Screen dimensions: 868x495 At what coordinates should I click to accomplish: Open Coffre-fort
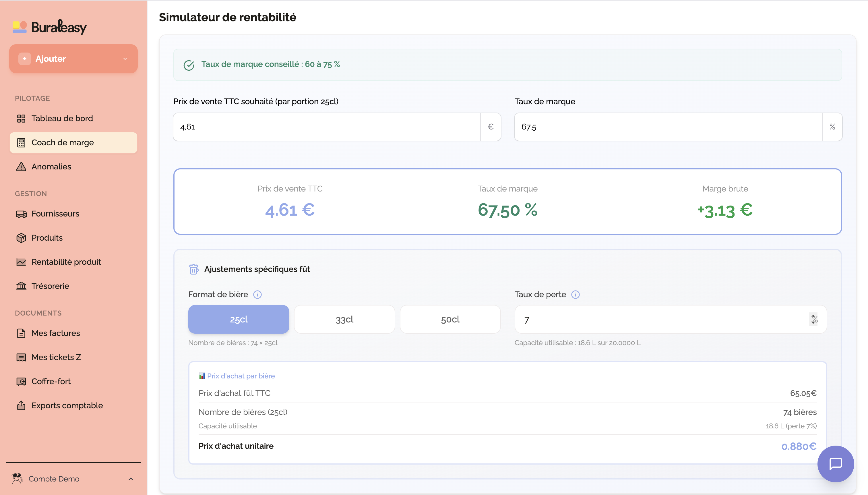[x=73, y=382]
